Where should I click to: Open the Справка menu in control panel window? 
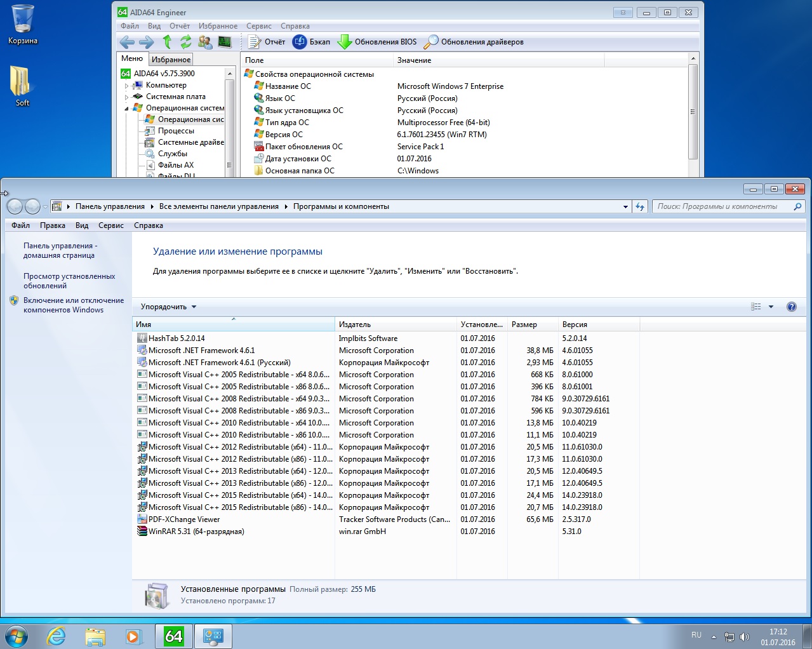(149, 225)
